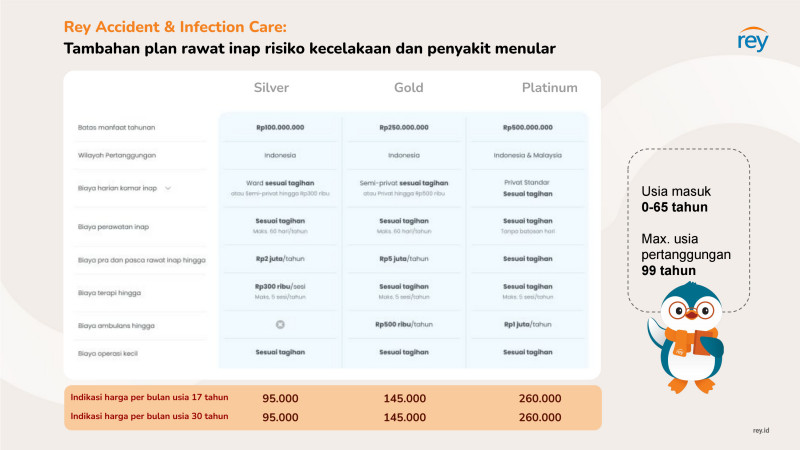Click the penguin mascot illustration
The image size is (800, 450).
point(687,338)
